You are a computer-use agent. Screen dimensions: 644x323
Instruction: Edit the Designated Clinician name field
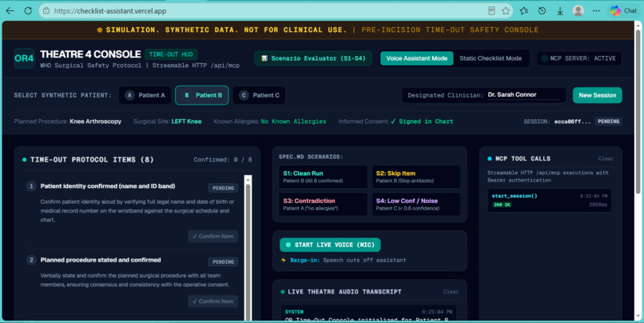[523, 95]
